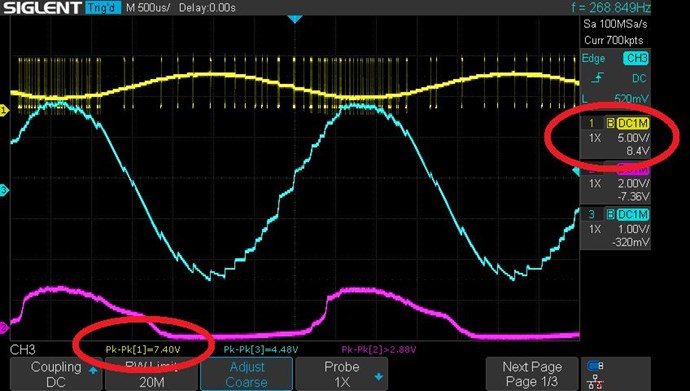This screenshot has width=690, height=391.
Task: Click the cyan channel 3 ground marker
Action: click(x=4, y=190)
